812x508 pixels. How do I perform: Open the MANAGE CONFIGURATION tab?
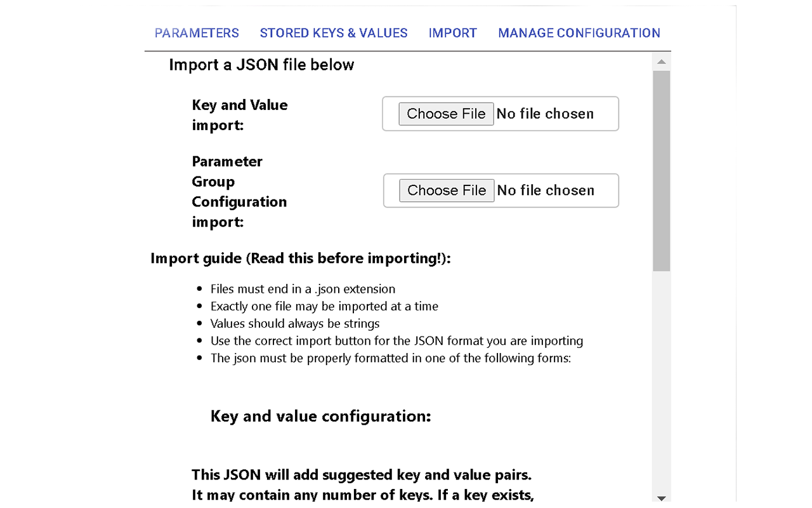coord(579,32)
